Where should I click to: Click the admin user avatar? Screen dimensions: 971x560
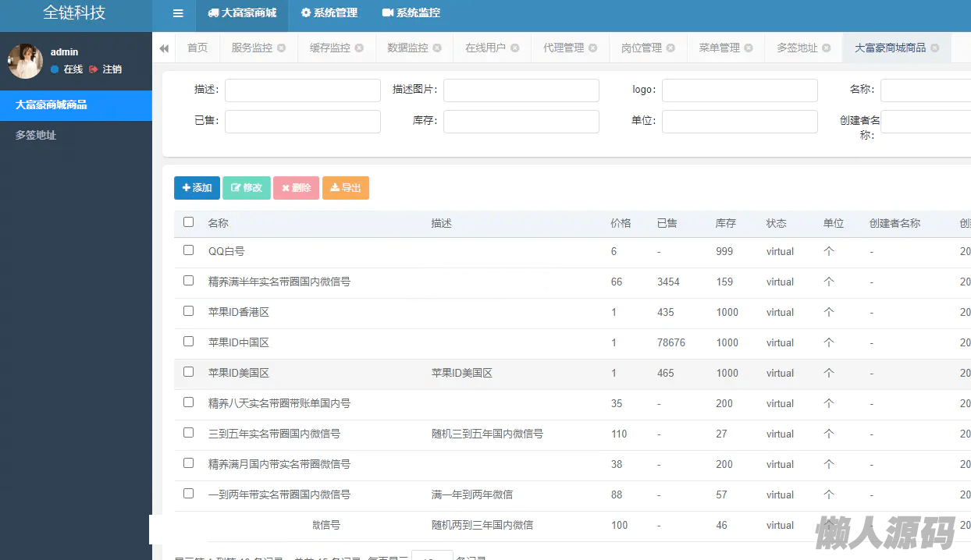25,61
